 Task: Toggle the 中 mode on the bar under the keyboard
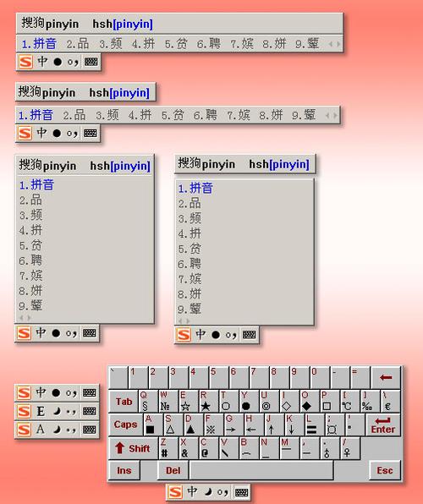point(192,491)
